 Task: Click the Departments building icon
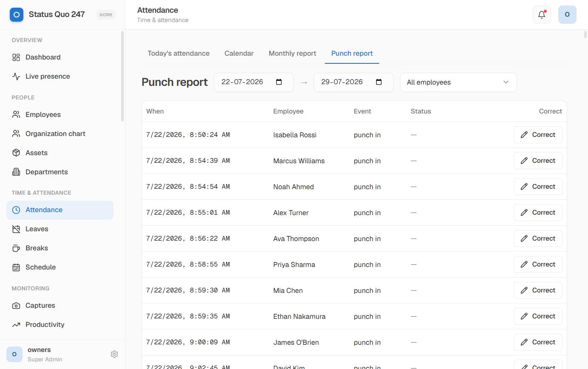[x=16, y=172]
